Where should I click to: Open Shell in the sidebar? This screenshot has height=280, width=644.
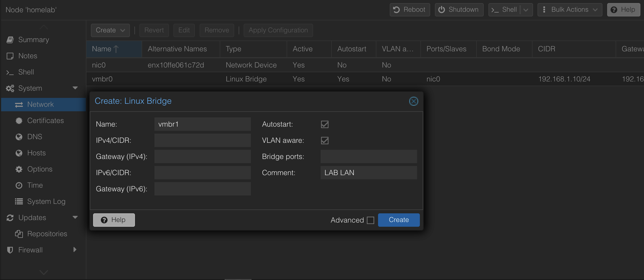click(43, 72)
